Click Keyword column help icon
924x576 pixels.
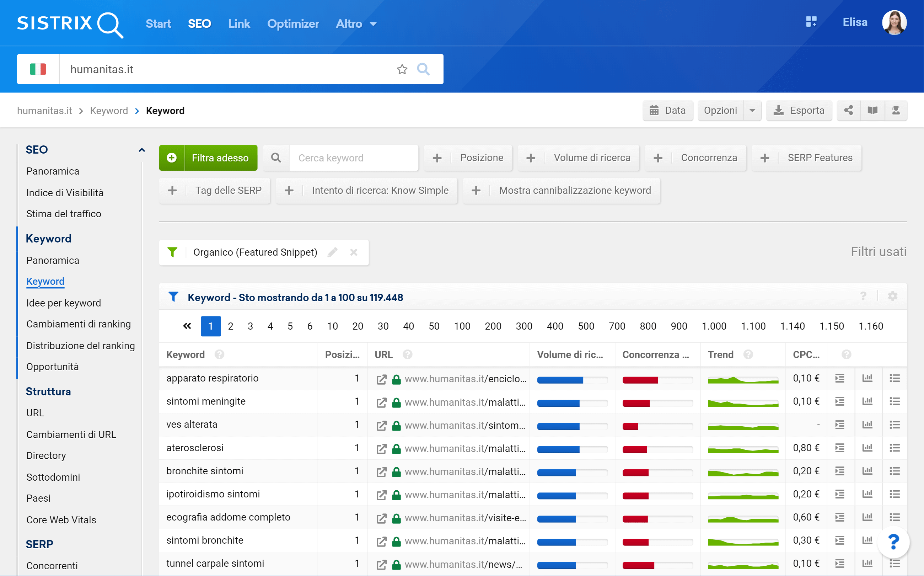coord(219,355)
